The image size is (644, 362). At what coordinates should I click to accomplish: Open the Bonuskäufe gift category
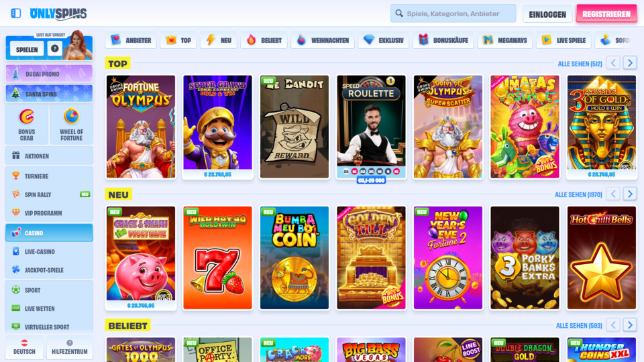[x=443, y=40]
